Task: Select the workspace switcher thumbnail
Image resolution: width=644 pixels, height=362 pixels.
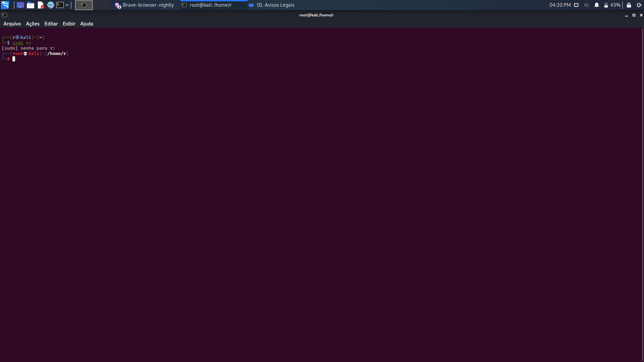Action: [x=84, y=5]
